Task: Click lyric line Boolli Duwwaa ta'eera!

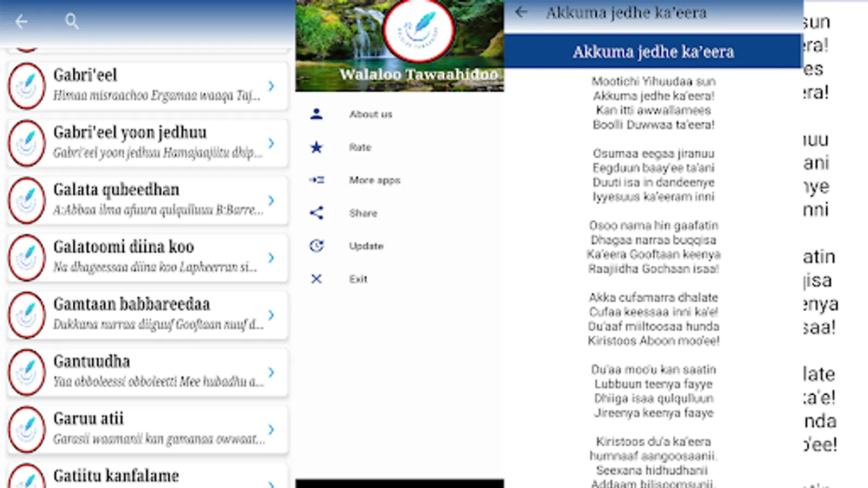Action: pos(654,125)
